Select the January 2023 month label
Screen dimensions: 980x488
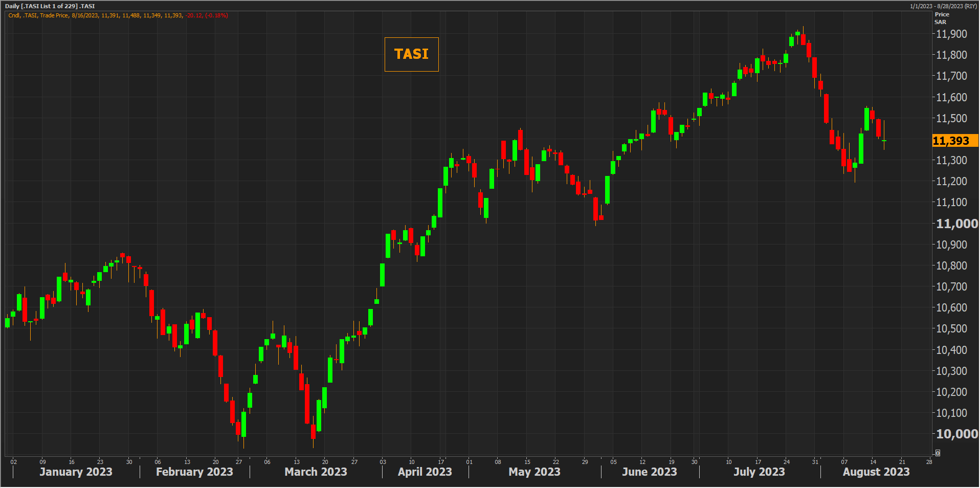(76, 472)
